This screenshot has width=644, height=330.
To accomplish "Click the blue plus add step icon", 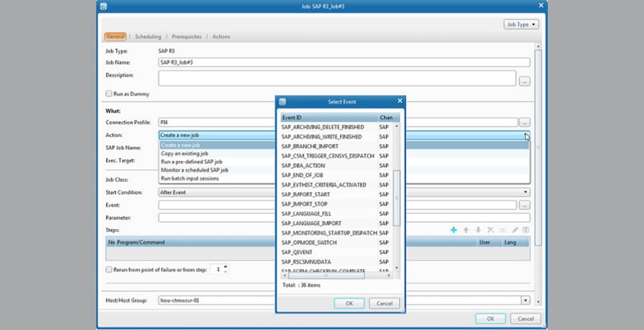I will pos(453,231).
